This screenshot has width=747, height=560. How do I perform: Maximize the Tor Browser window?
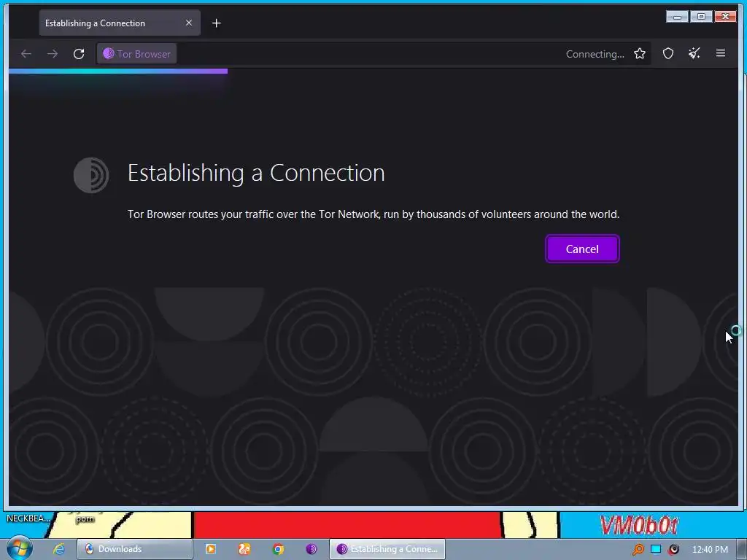701,17
